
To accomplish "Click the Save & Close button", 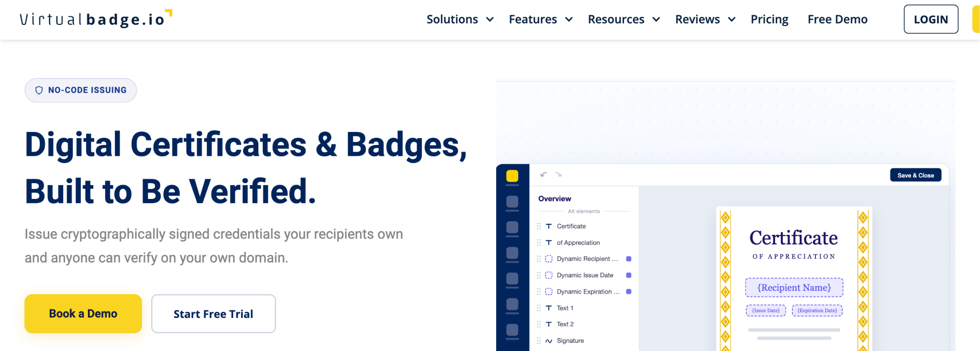I will coord(915,175).
